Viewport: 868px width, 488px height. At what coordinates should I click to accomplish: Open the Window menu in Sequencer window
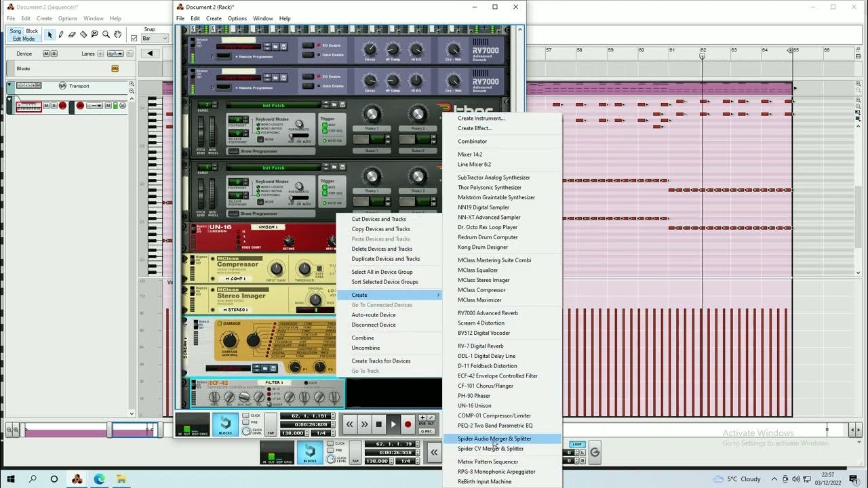[x=94, y=18]
